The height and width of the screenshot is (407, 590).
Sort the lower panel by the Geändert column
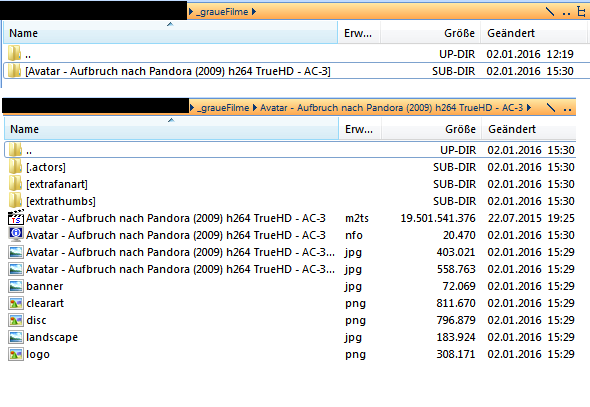click(x=529, y=129)
